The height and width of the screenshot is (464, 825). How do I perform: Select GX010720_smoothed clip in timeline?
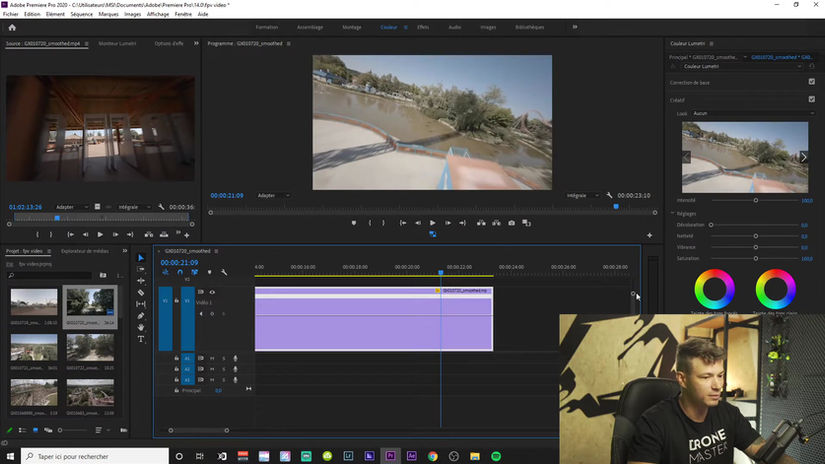point(374,318)
